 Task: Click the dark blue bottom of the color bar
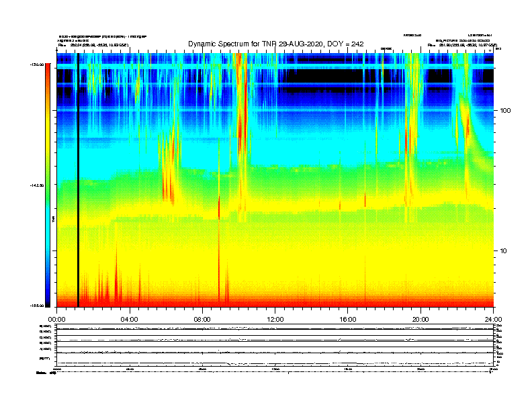pos(47,301)
